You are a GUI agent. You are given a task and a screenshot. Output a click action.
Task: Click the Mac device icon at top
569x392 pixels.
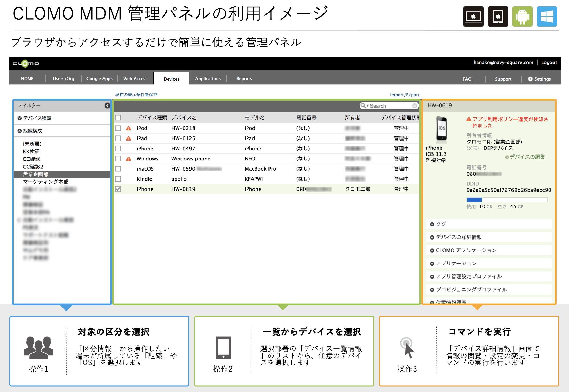473,17
